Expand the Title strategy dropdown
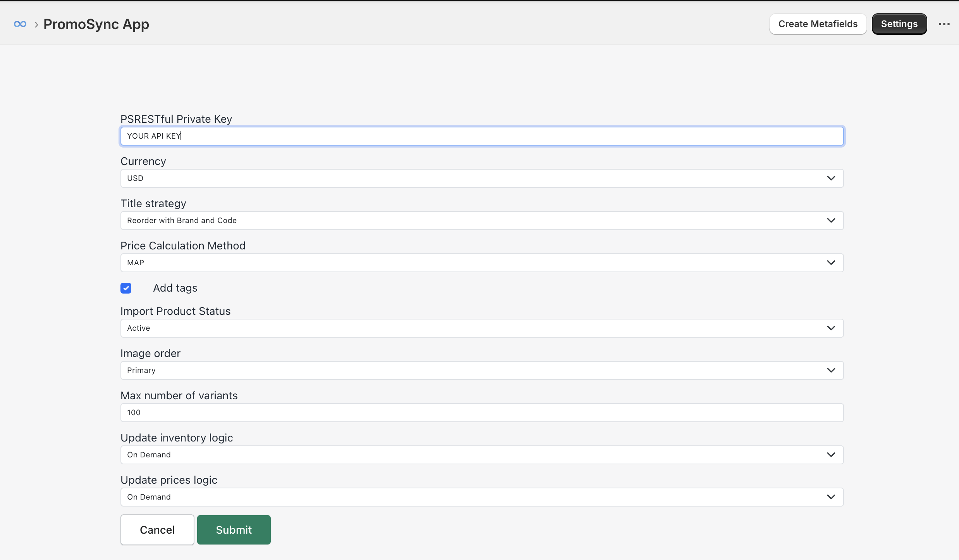The width and height of the screenshot is (959, 560). click(481, 220)
